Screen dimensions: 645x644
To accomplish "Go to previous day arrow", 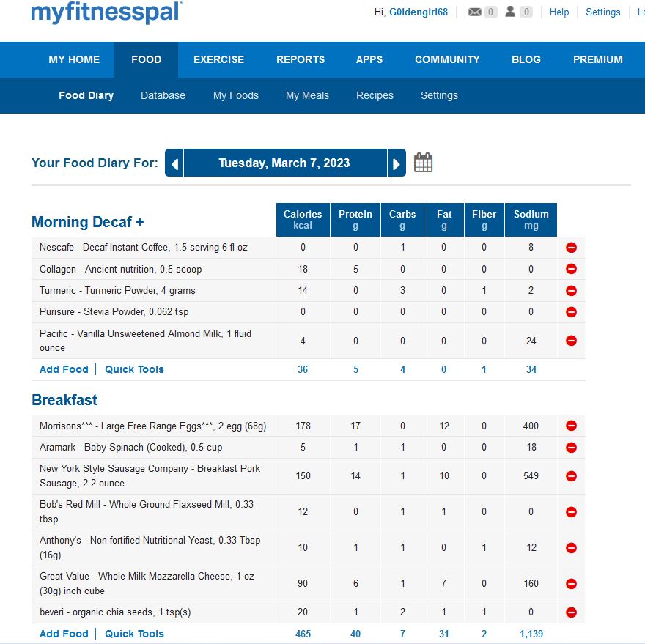I will [174, 163].
